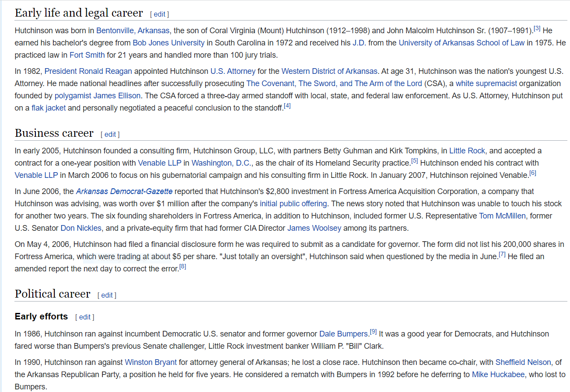The width and height of the screenshot is (570, 392).
Task: Open the Sheffield Nelson link
Action: click(523, 362)
